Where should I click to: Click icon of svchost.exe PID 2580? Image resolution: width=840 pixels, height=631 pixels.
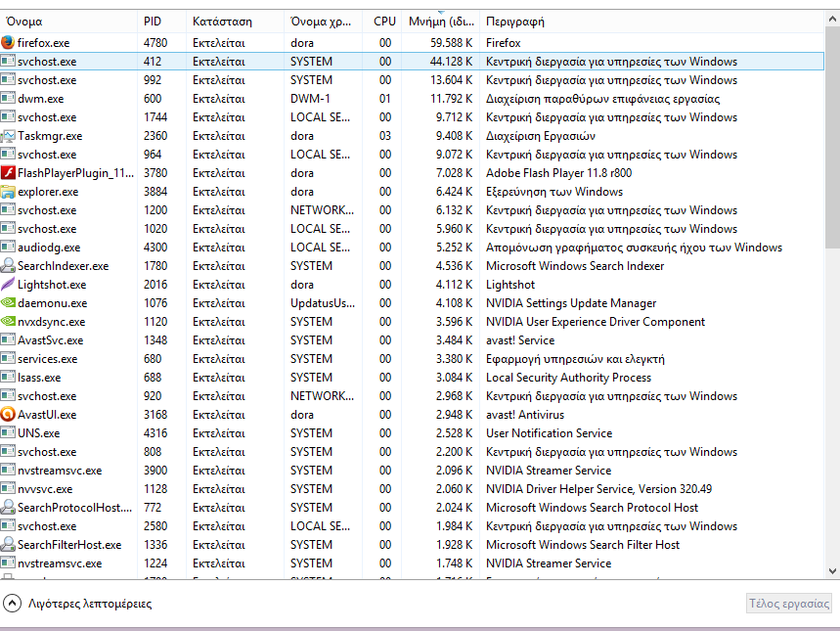coord(8,526)
